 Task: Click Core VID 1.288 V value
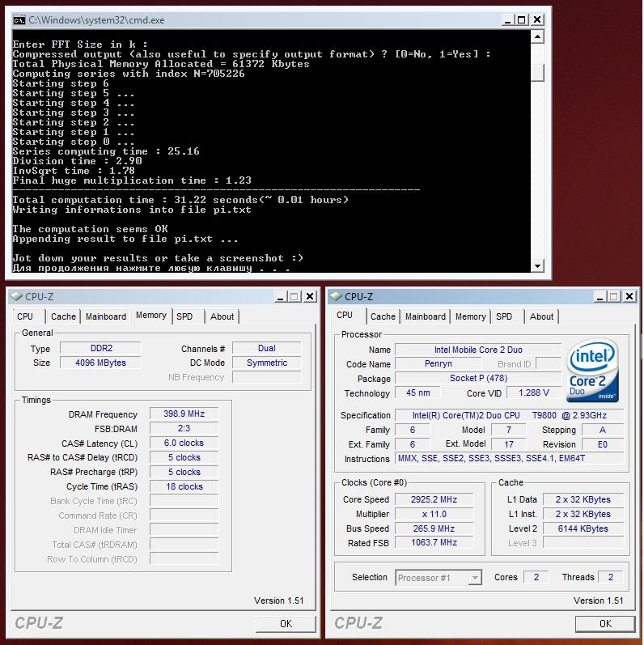[534, 393]
